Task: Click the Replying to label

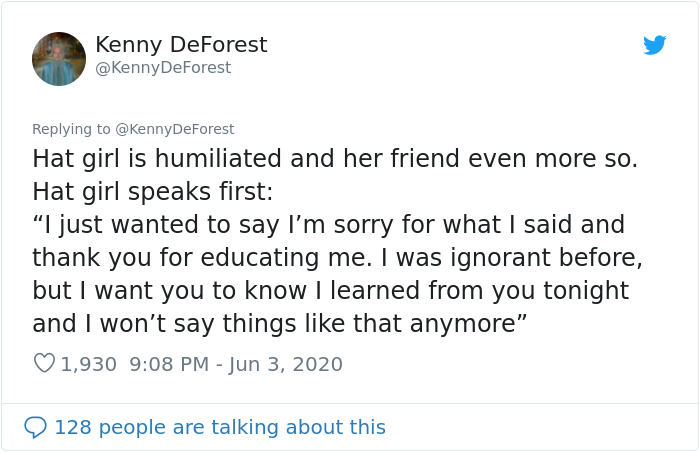Action: (x=71, y=129)
